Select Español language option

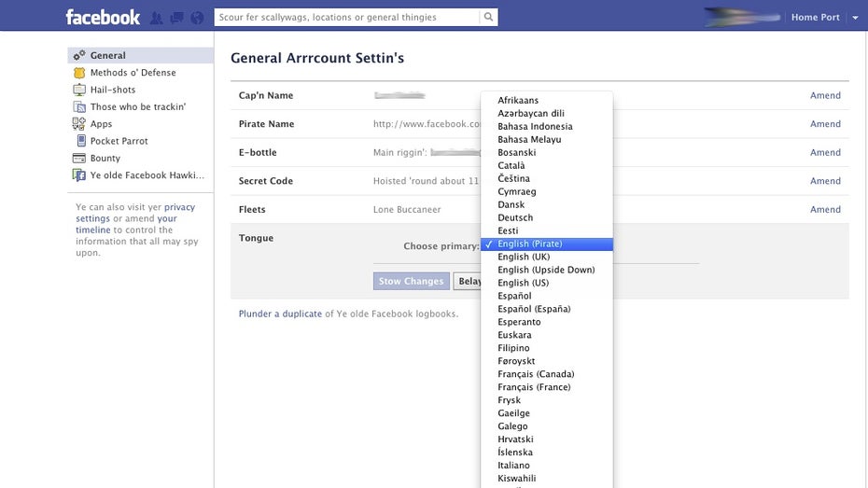[x=547, y=296]
